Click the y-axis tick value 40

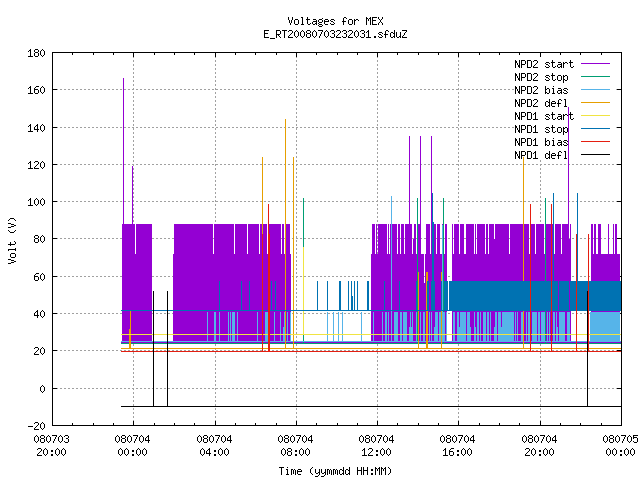(x=39, y=314)
